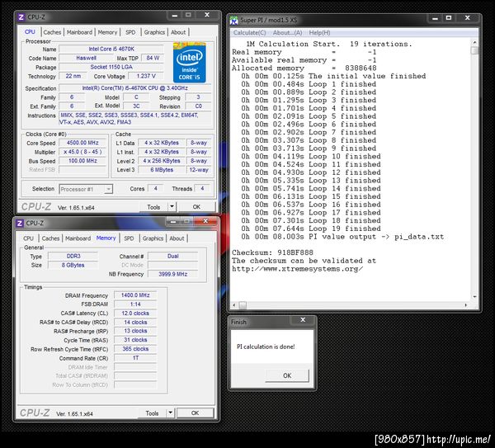Open the Calculate(C) menu in Super PI
This screenshot has width=495, height=448.
coord(249,33)
